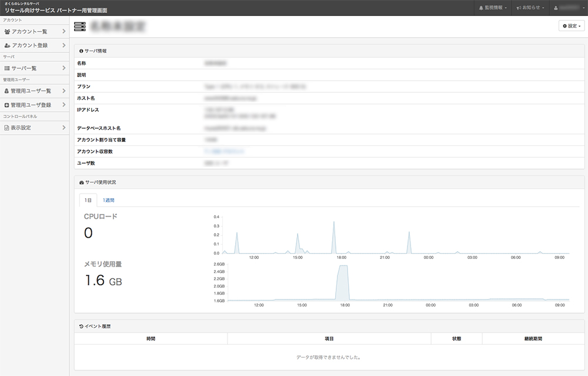The width and height of the screenshot is (588, 376).
Task: Open the blurred アカウント収容数 link
Action: (x=223, y=152)
